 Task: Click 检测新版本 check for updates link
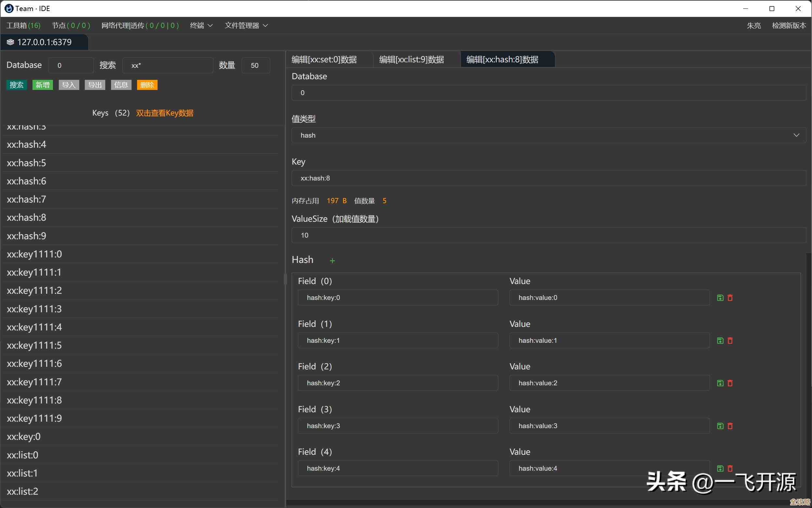tap(789, 26)
